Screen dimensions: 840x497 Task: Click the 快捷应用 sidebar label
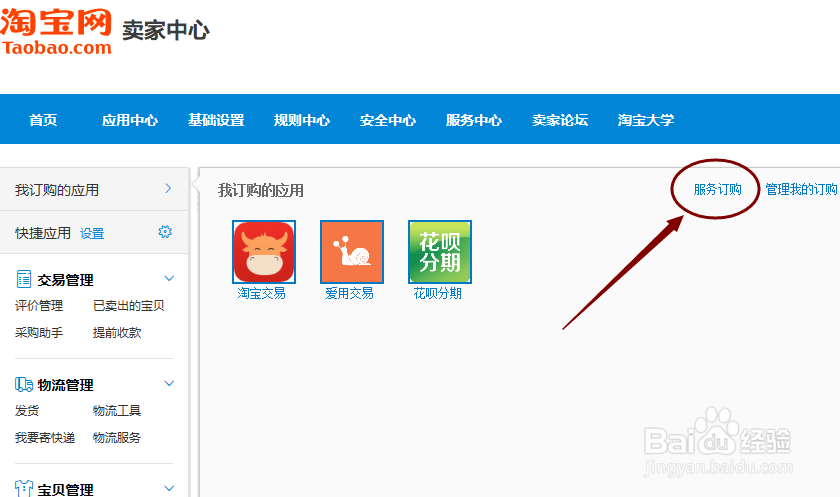43,233
